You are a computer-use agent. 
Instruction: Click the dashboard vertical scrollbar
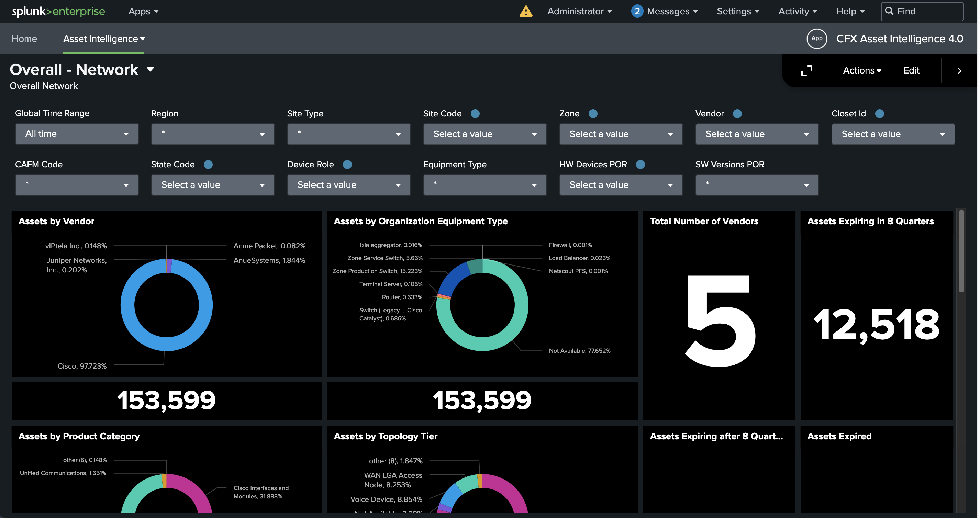point(961,251)
